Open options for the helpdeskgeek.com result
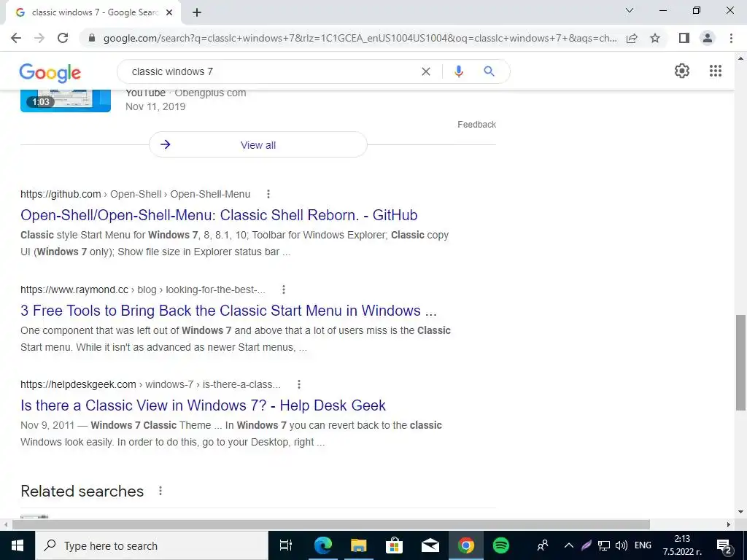The image size is (747, 560). point(298,384)
